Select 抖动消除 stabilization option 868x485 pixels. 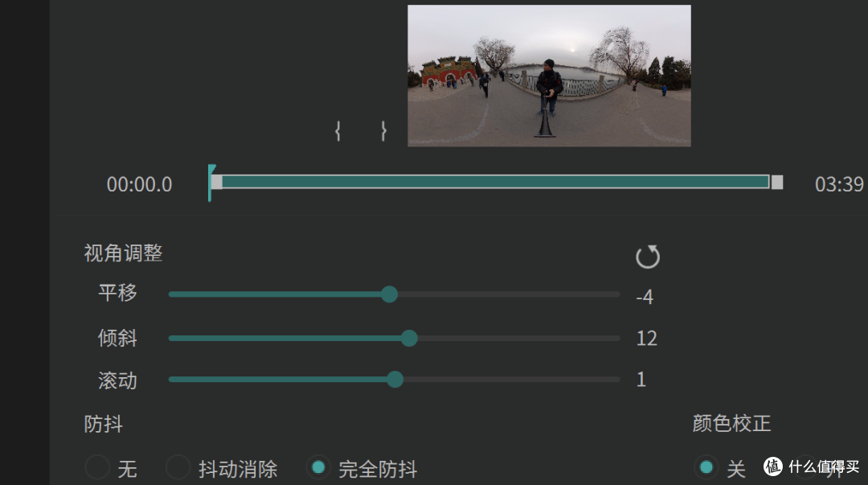[178, 467]
